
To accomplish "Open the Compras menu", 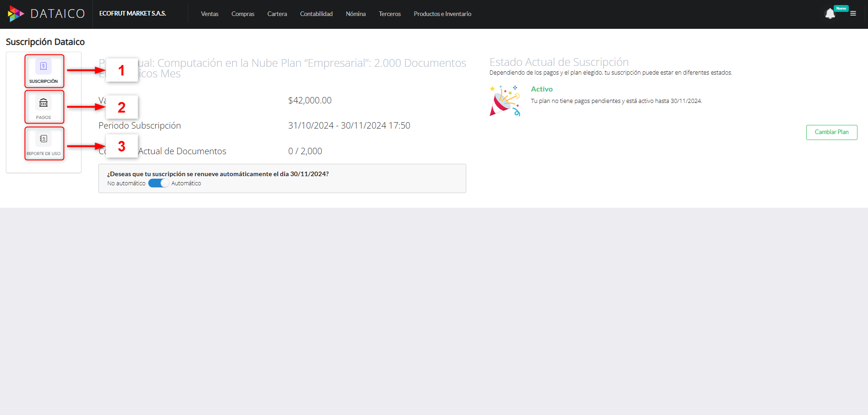I will coord(243,14).
